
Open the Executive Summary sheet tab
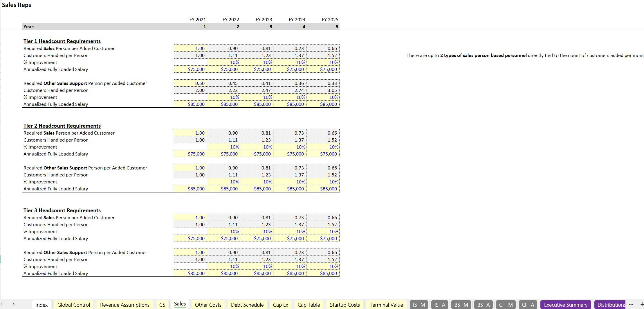click(x=566, y=305)
